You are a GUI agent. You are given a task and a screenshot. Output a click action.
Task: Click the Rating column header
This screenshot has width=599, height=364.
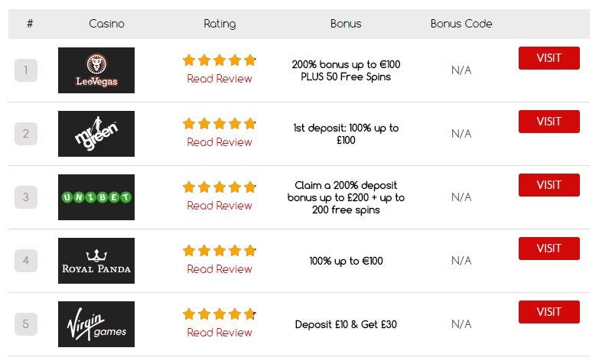[x=220, y=24]
